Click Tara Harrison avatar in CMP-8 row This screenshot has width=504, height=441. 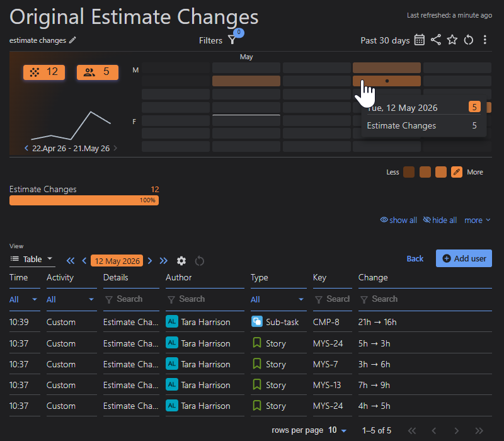[172, 321]
